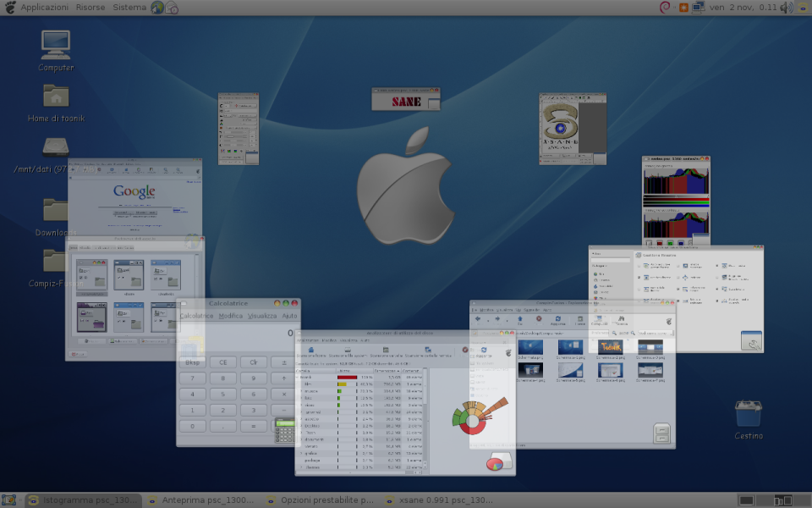Viewport: 812px width, 508px height.
Task: Click Scansiona cartella remota icon in disk analyzer
Action: pos(428,352)
